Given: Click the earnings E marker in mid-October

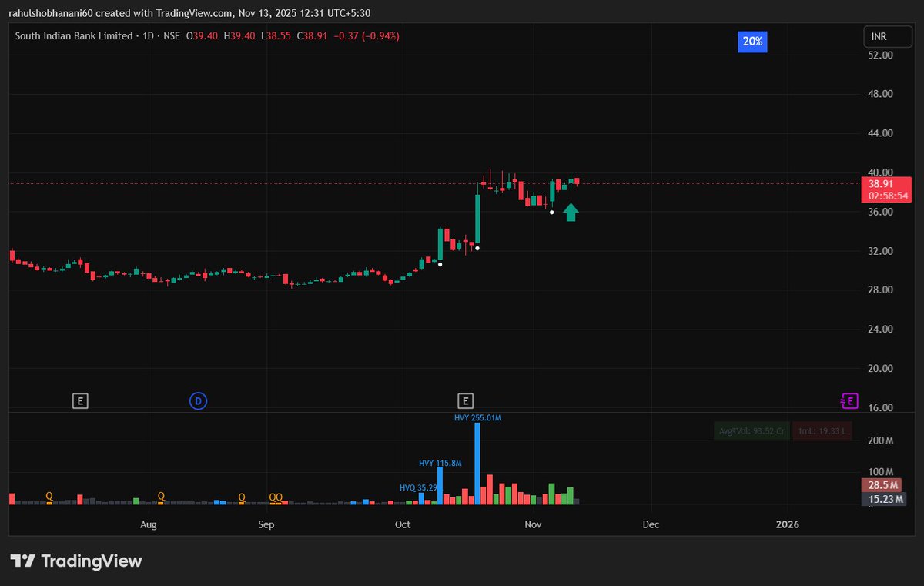Looking at the screenshot, I should pyautogui.click(x=464, y=400).
